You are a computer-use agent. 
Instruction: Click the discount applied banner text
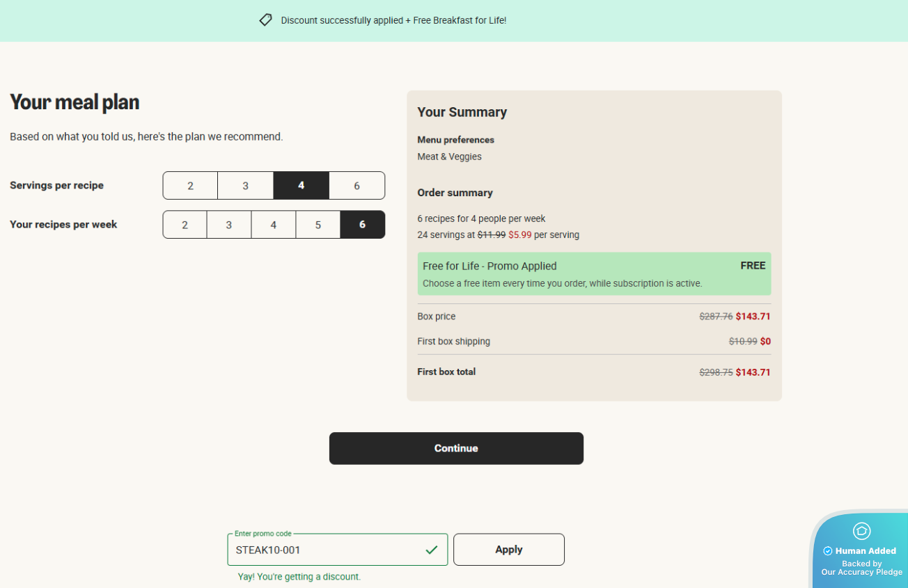(x=393, y=21)
